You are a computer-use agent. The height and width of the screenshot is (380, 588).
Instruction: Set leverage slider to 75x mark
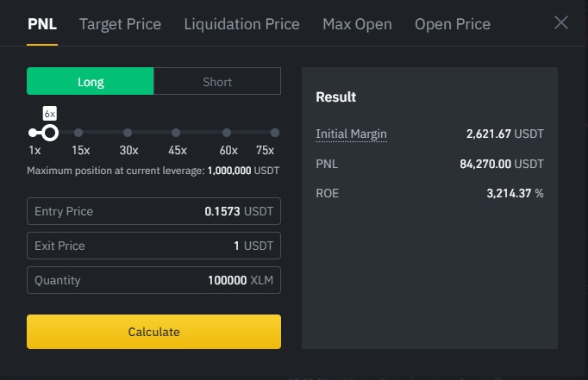coord(275,133)
